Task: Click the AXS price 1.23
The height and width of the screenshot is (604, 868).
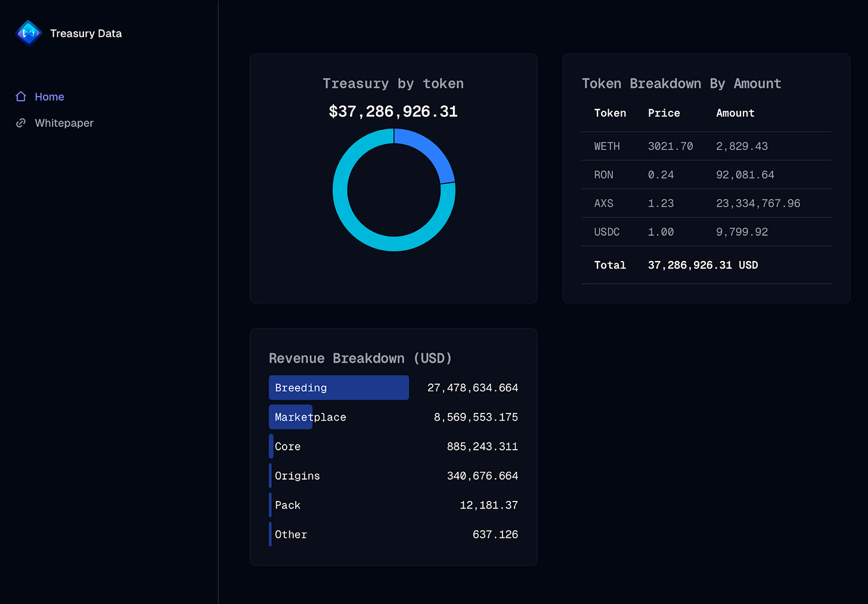Action: tap(661, 203)
